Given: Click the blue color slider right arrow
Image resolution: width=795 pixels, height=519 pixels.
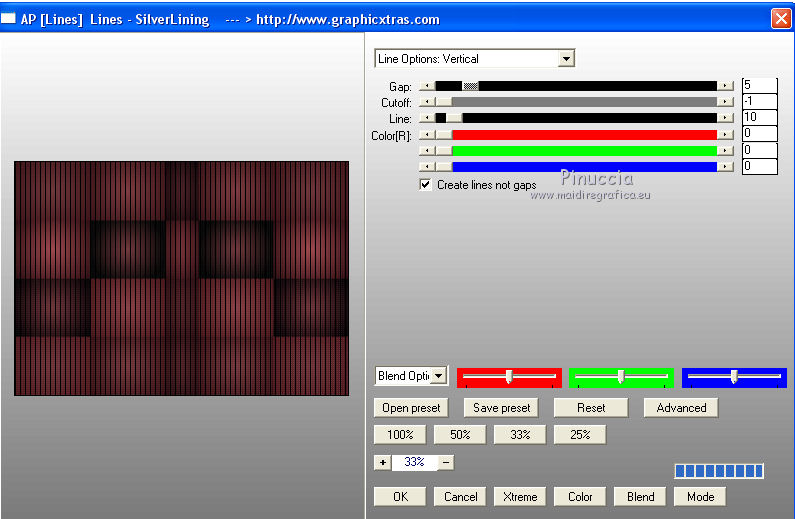Looking at the screenshot, I should (x=726, y=167).
